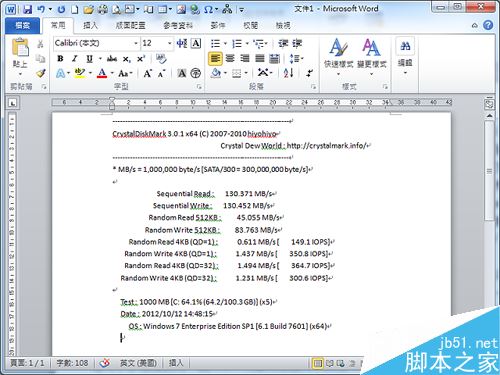Toggle character shading button
Viewport: 500px width, 375px height.
[182, 73]
